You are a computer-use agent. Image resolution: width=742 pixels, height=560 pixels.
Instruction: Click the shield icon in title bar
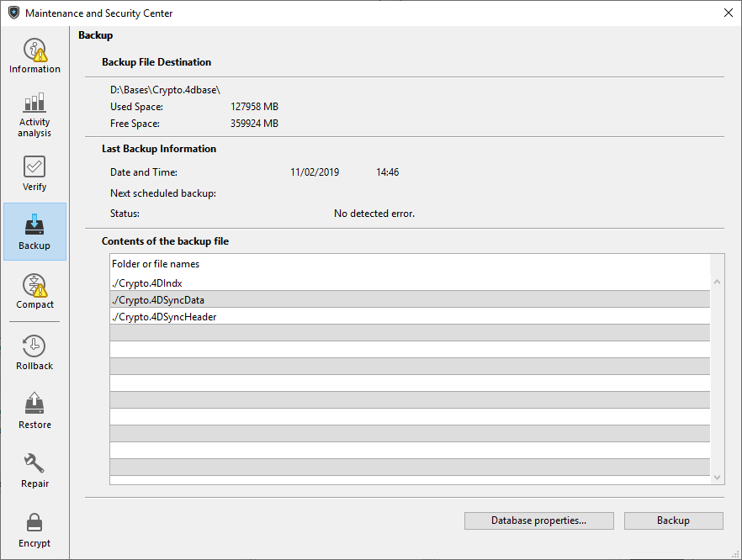[13, 13]
